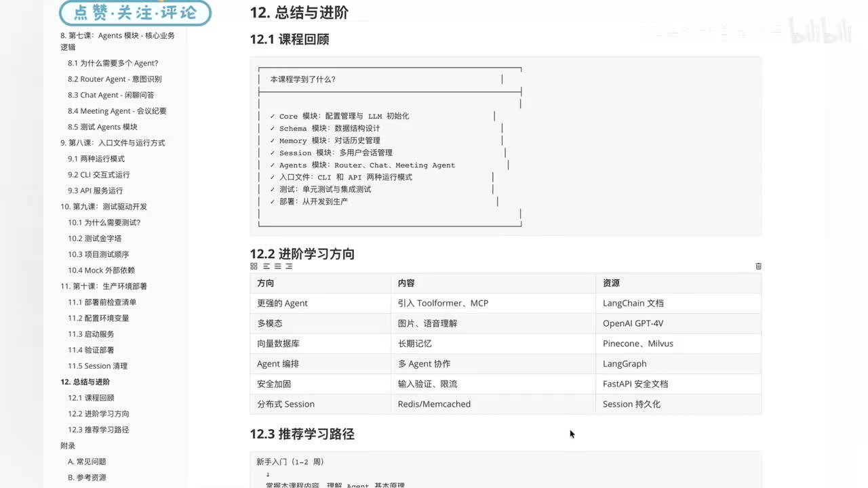Click the FastAPI 安全文档 cell

click(x=678, y=384)
